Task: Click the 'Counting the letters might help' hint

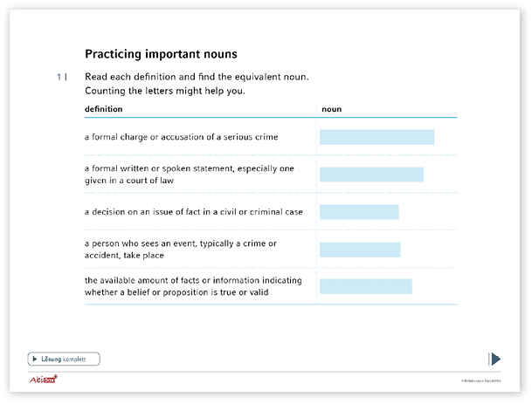Action: pos(165,91)
